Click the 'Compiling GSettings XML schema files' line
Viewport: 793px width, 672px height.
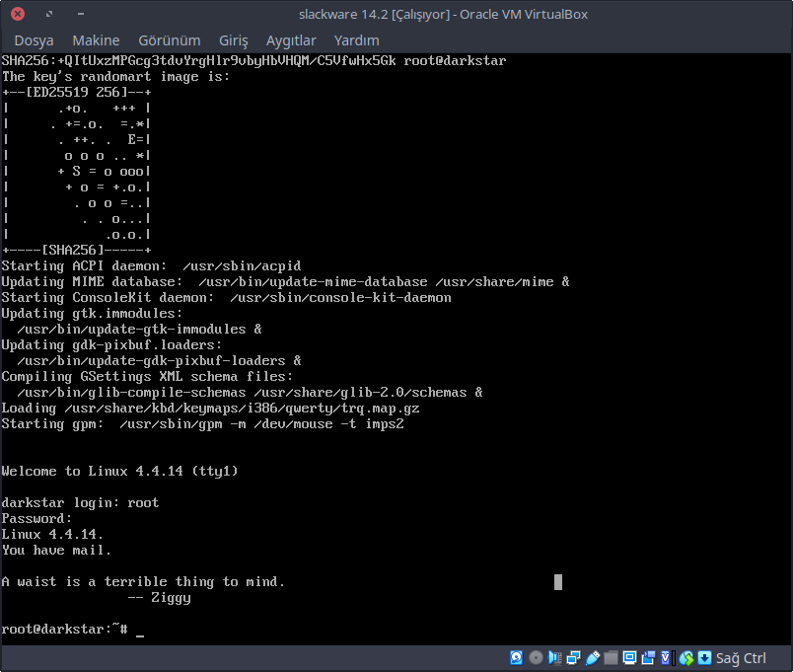(x=147, y=377)
